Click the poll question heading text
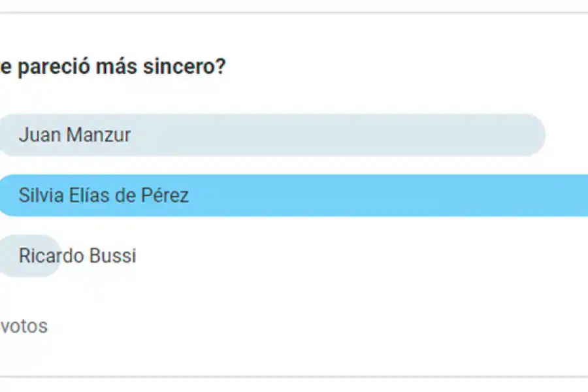Image resolution: width=588 pixels, height=392 pixels. pyautogui.click(x=112, y=67)
